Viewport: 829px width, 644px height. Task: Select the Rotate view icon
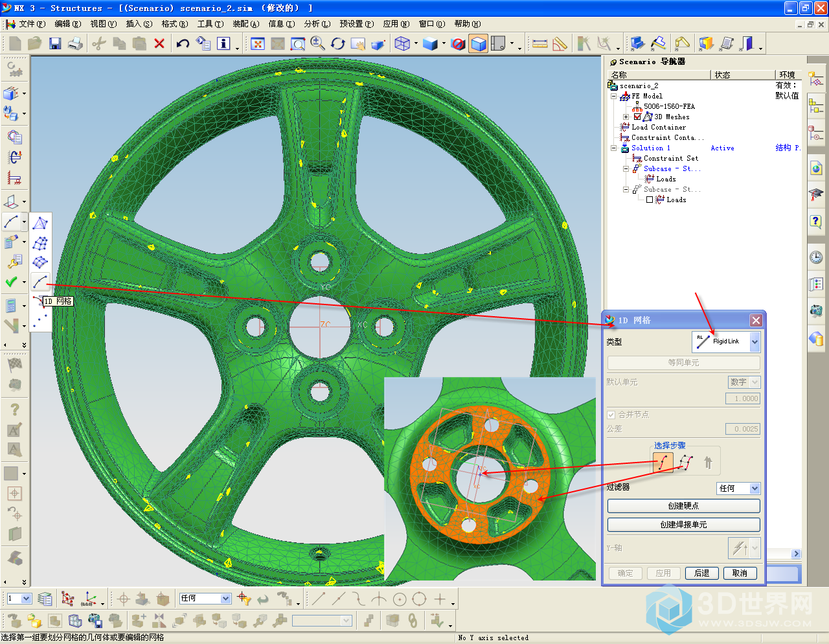(338, 43)
